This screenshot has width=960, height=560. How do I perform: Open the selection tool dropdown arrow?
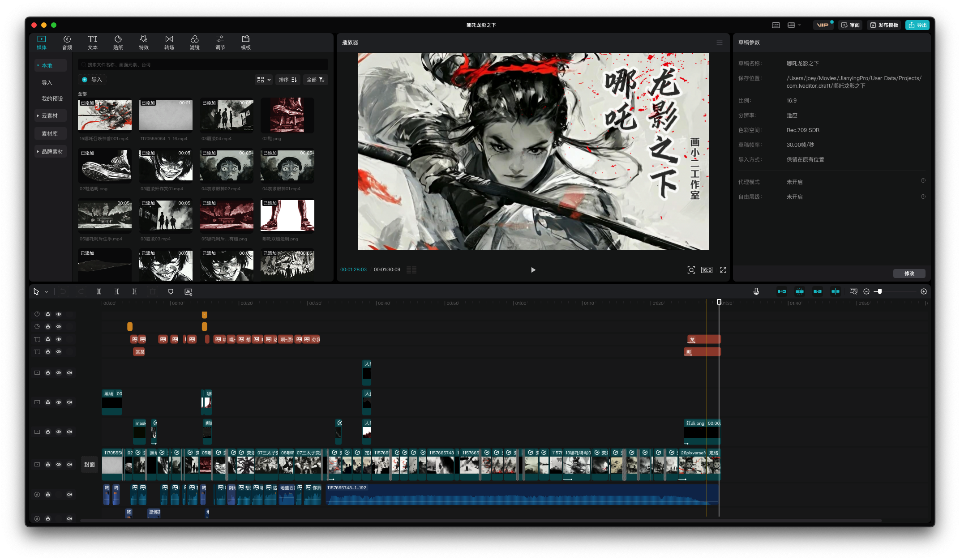(47, 292)
